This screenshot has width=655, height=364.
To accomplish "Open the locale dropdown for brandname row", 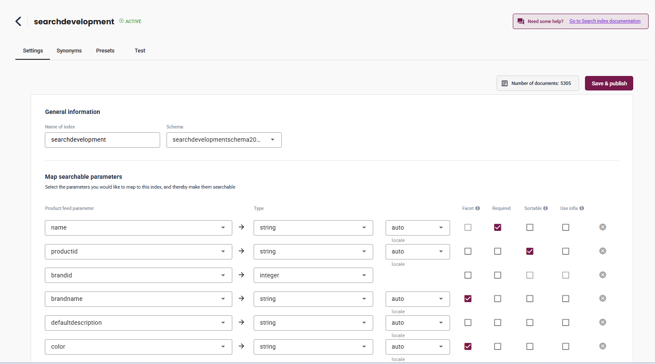I will pyautogui.click(x=417, y=299).
